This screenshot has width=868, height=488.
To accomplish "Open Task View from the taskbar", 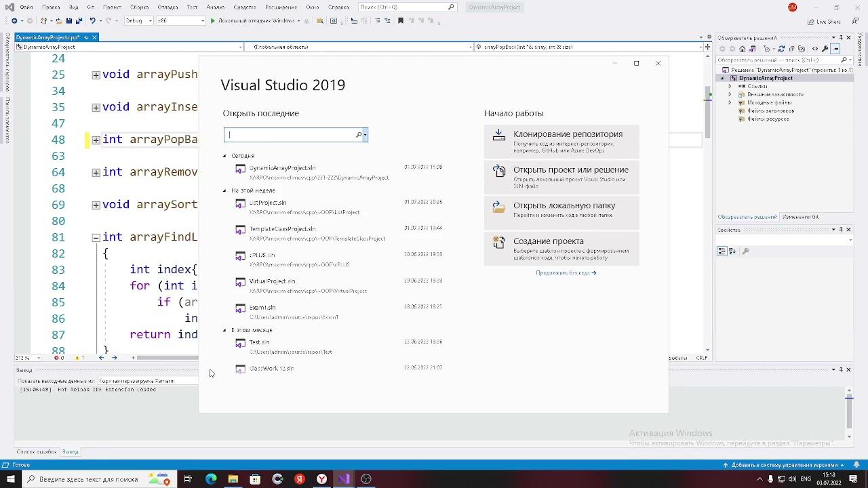I will click(189, 479).
